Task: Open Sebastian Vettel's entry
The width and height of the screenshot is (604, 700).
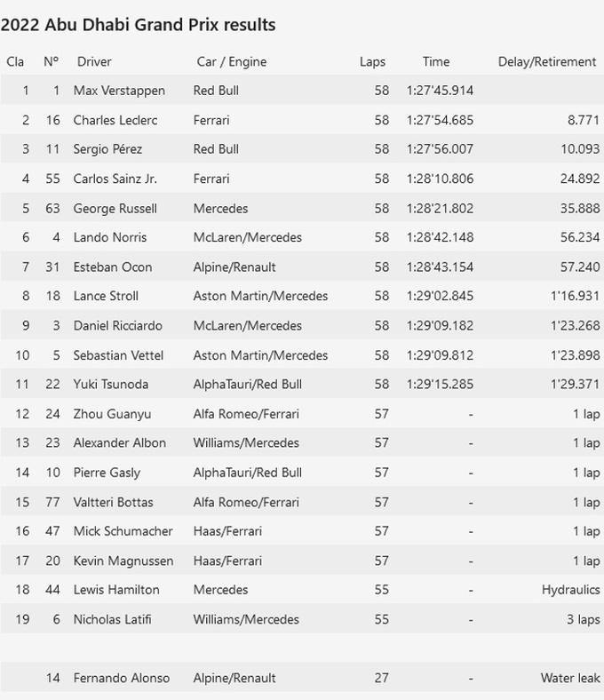Action: 118,355
